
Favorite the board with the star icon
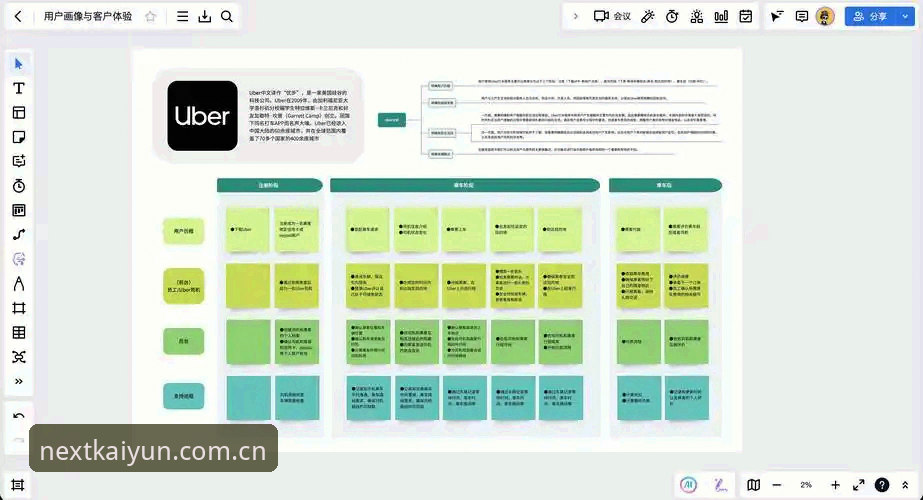tap(151, 16)
